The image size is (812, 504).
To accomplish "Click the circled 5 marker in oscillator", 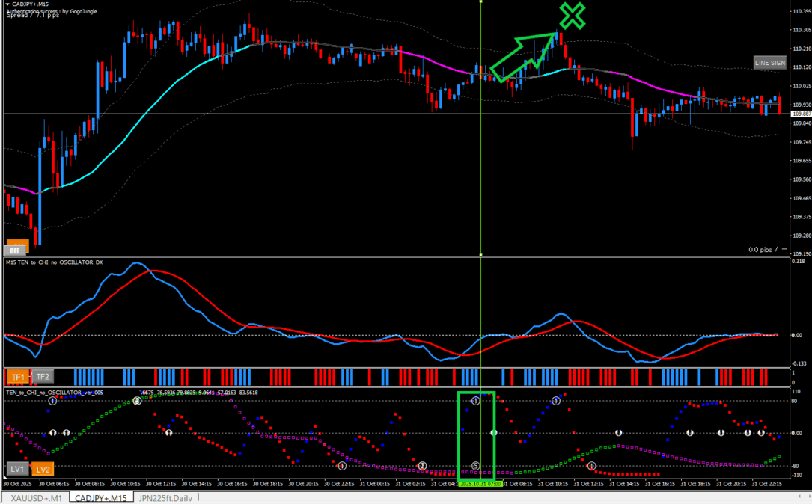I will coord(476,466).
